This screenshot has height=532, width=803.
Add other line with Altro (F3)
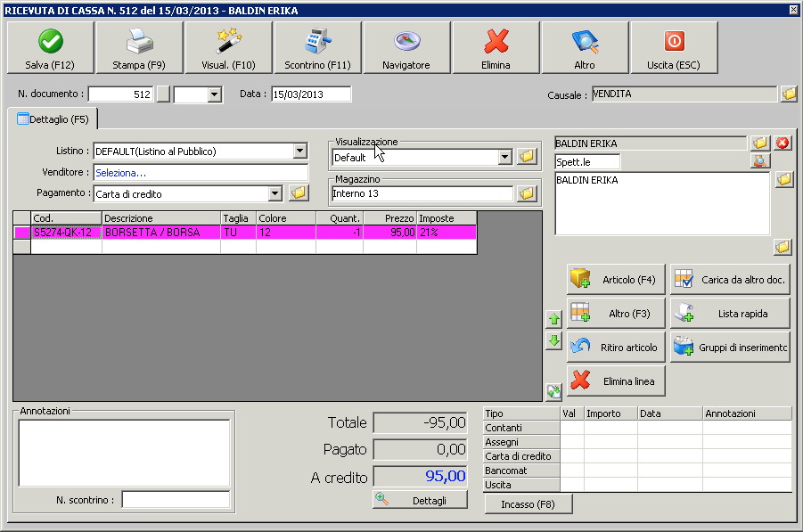616,314
